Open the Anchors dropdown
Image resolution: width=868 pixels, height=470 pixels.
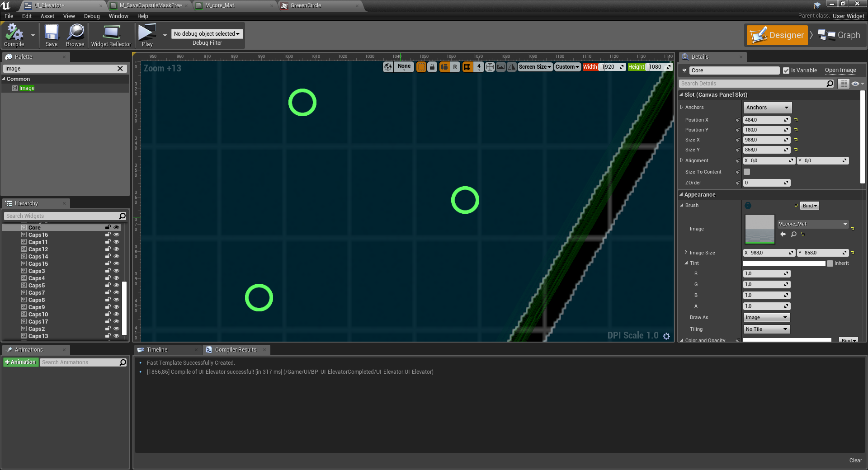coord(767,108)
